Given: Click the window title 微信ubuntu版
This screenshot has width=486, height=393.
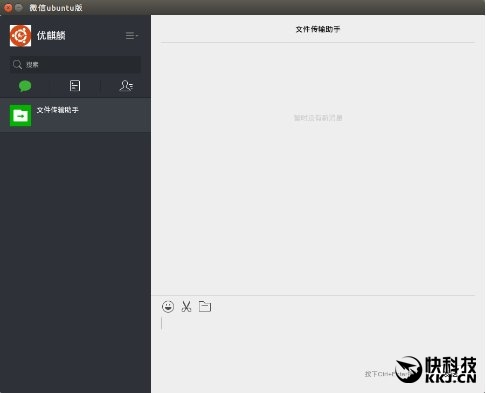Looking at the screenshot, I should click(56, 8).
